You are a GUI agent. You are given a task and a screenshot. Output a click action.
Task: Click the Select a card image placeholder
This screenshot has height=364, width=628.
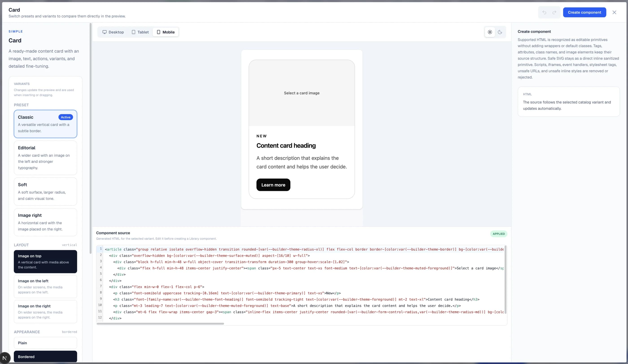301,93
